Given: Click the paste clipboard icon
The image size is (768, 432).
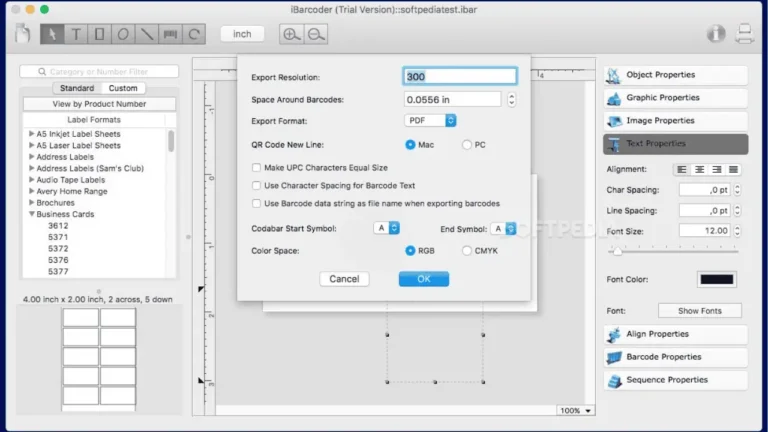Looking at the screenshot, I should coord(23,34).
